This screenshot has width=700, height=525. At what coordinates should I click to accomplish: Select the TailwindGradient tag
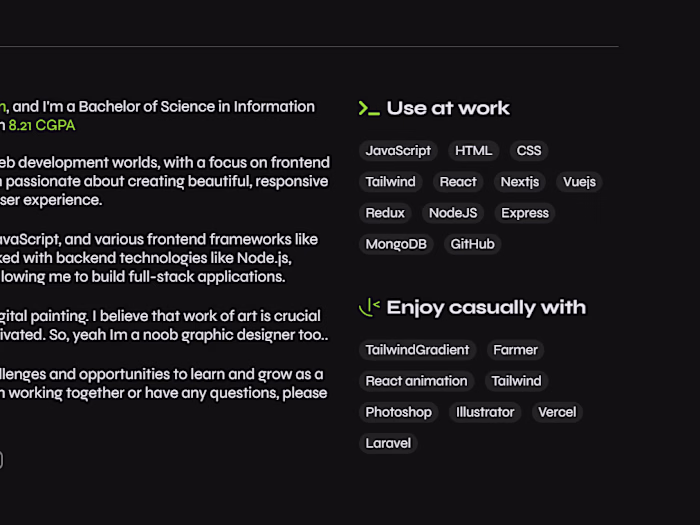[417, 350]
